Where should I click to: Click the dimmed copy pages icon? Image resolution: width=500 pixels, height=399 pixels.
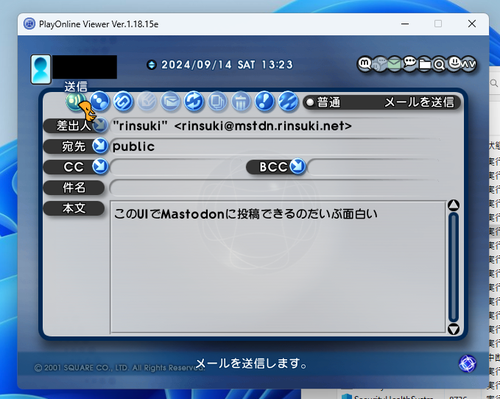(218, 101)
